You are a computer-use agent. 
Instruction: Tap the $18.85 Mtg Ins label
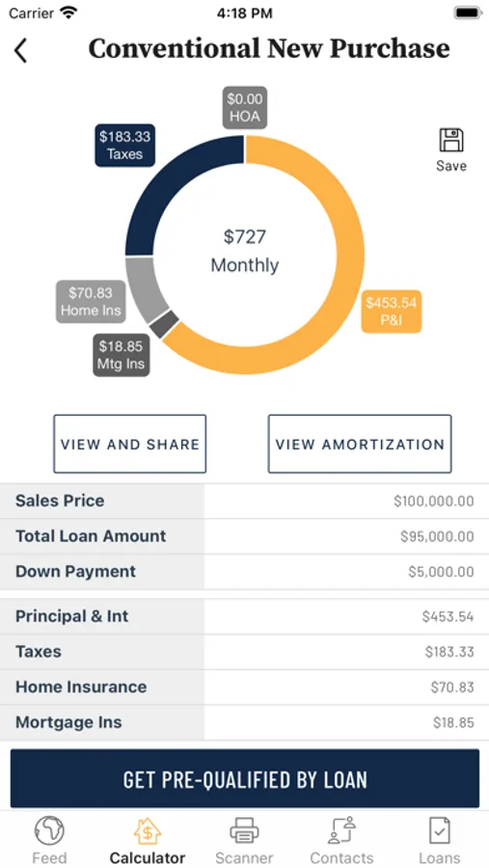point(122,355)
